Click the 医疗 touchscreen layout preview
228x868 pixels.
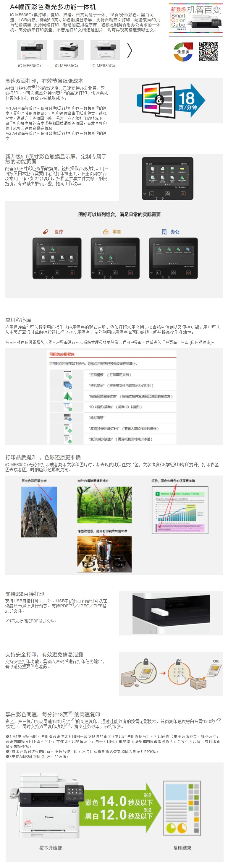[57, 258]
